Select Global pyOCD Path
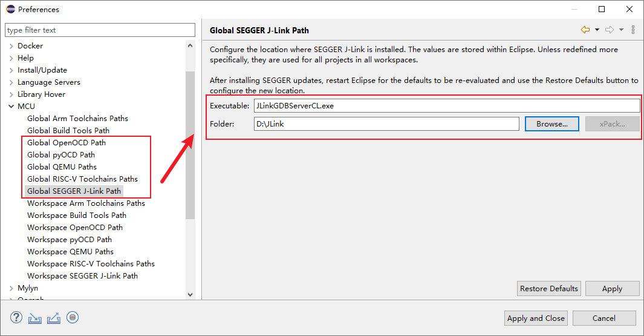644x336 pixels. [61, 154]
